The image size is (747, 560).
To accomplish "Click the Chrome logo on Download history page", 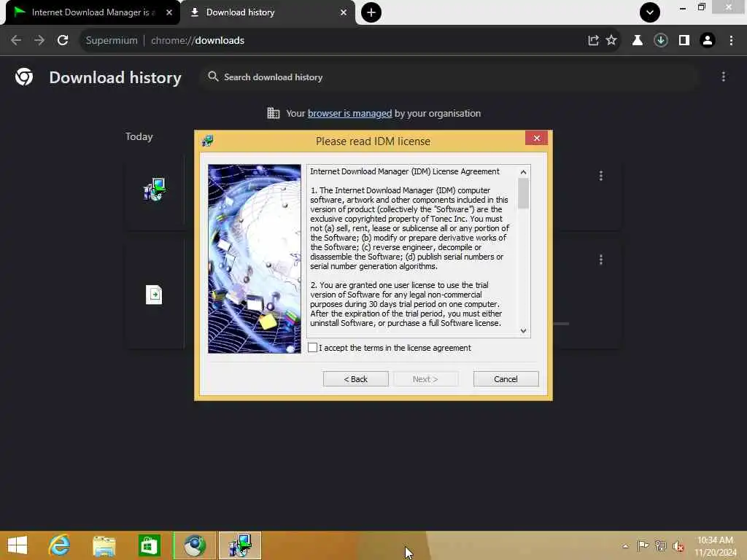I will coord(24,77).
